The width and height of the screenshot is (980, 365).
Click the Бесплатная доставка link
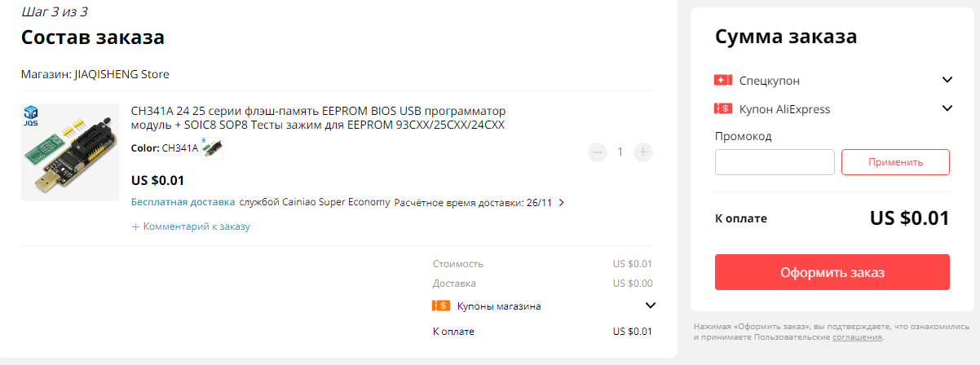(183, 202)
